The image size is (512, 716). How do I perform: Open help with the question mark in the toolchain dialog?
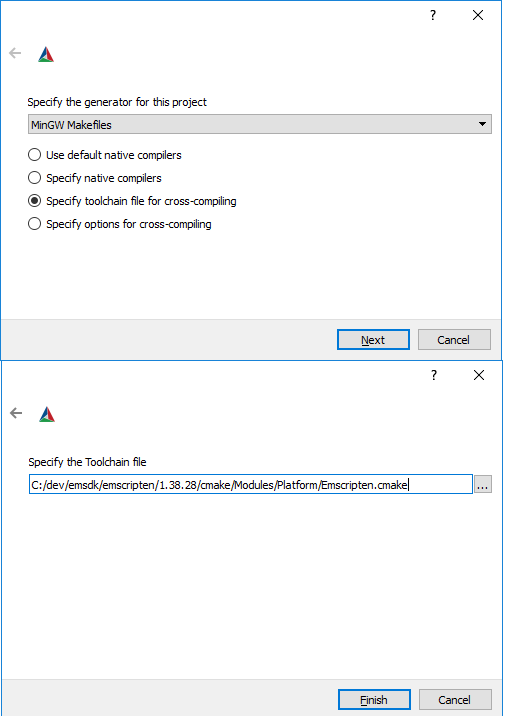[x=434, y=375]
